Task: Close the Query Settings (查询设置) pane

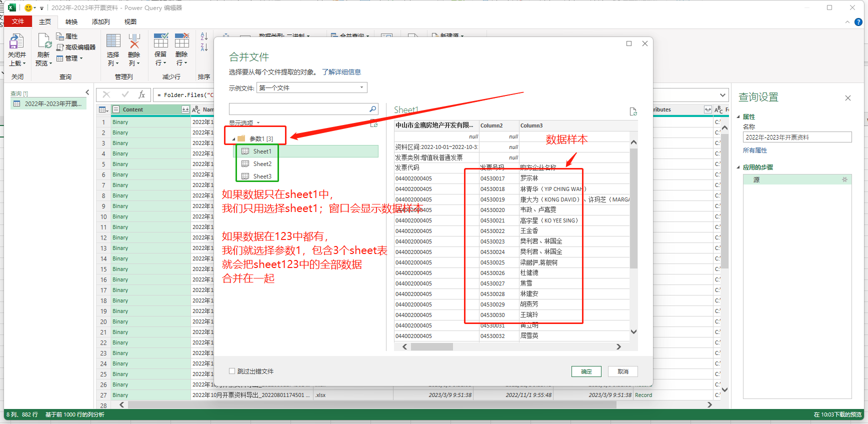Action: (848, 98)
